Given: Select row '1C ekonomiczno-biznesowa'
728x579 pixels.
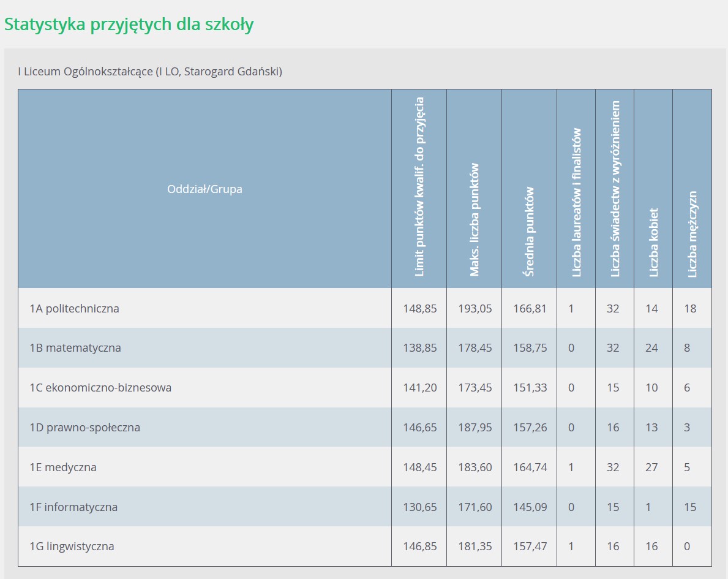Looking at the screenshot, I should (x=364, y=388).
